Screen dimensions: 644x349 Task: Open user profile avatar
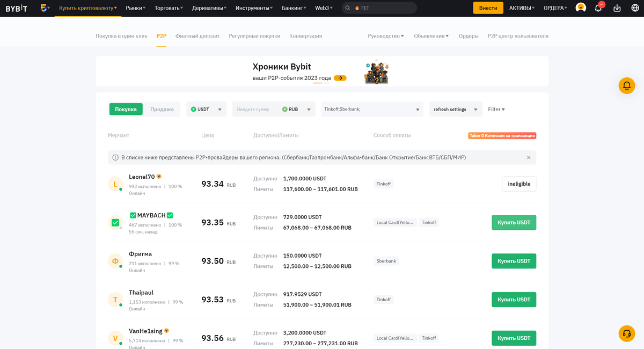(581, 8)
